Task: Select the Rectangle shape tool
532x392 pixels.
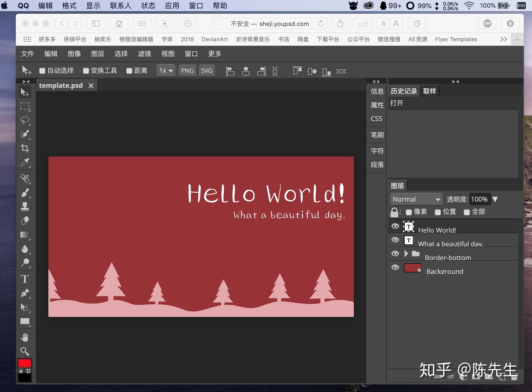Action: 25,321
